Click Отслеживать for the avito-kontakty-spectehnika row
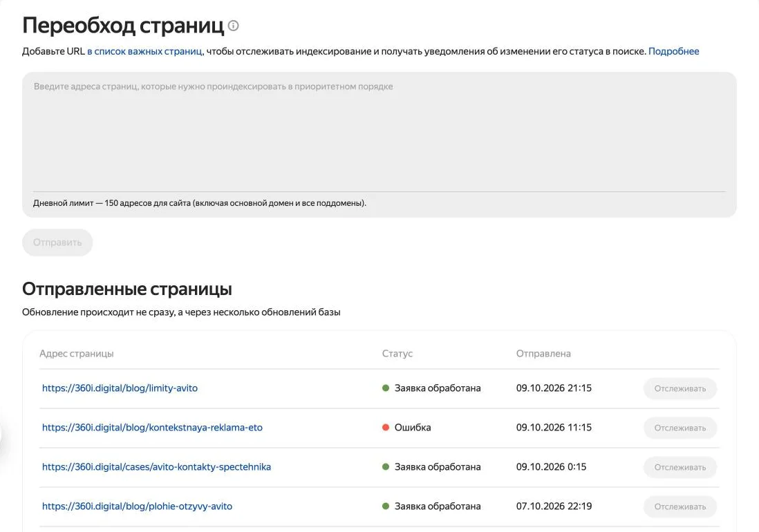 pos(680,467)
